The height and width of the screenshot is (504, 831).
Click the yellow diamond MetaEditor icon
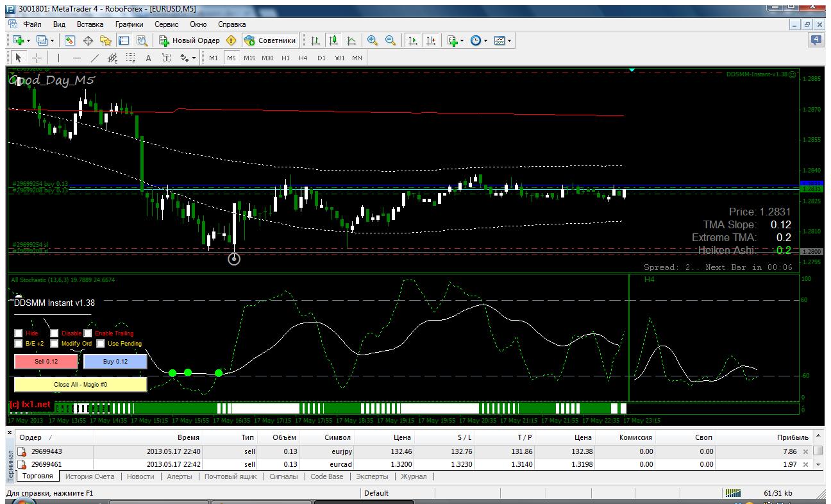point(231,40)
